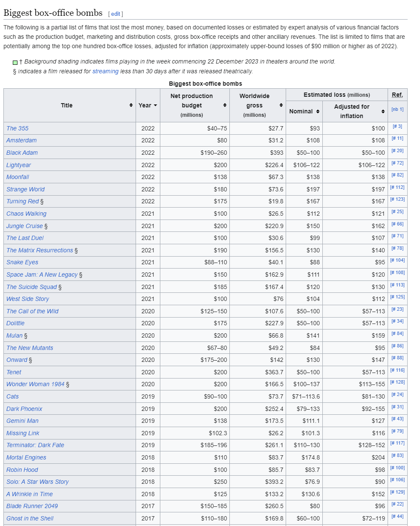Viewport: 420px width, 526px height.
Task: Click the $250 budget cell for Solo
Action: point(194,482)
